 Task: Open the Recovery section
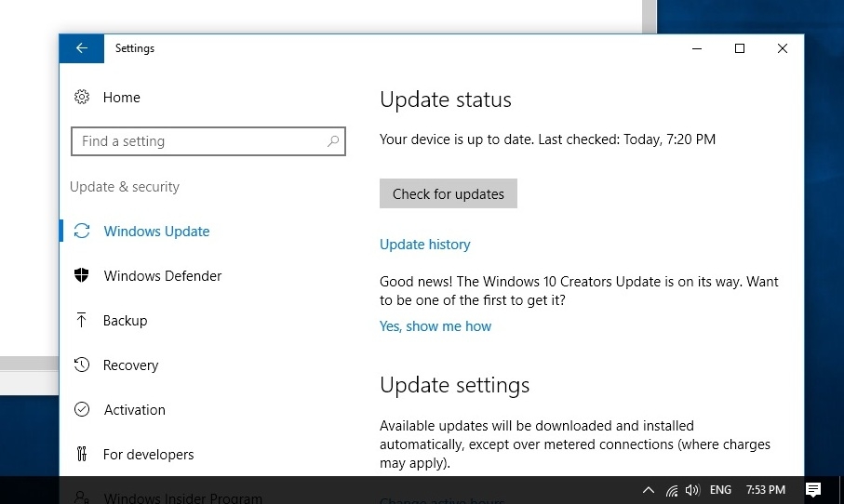(x=131, y=365)
